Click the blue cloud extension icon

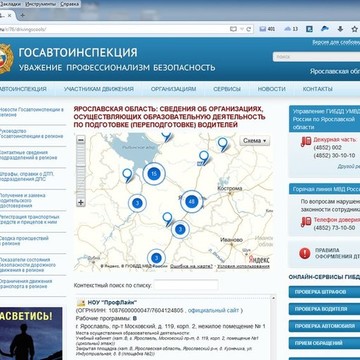point(325,29)
